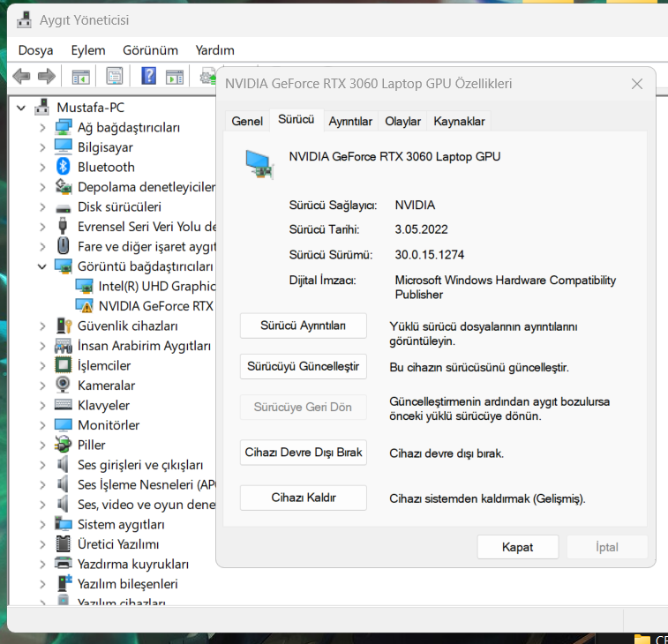
Task: Switch to the Ayrıntılar tab
Action: [x=350, y=121]
